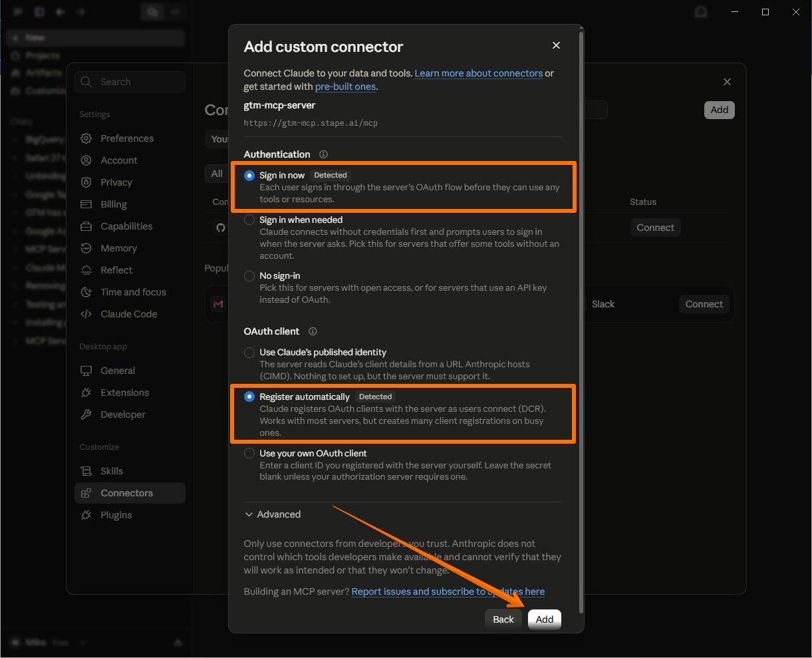Click the Detected badge beside Register automatically
Image resolution: width=812 pixels, height=658 pixels.
pos(375,397)
